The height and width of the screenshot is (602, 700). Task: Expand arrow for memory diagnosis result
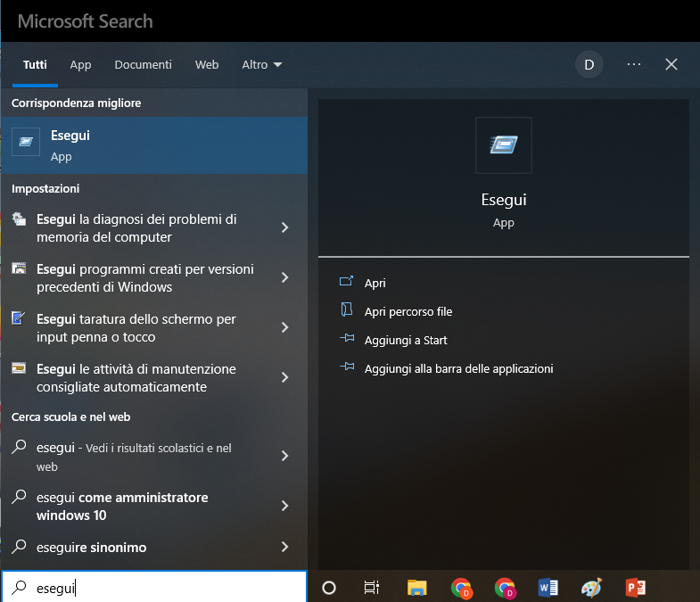[284, 227]
